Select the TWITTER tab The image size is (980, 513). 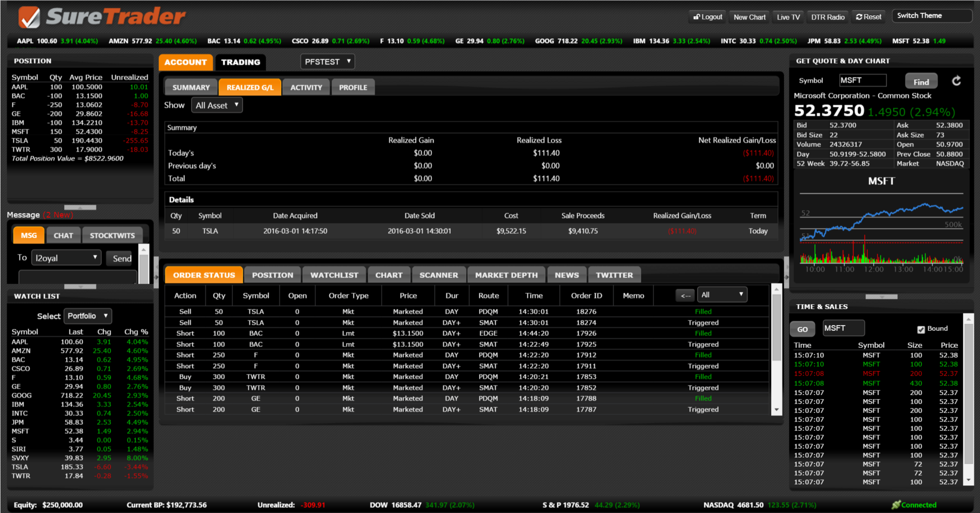coord(615,275)
